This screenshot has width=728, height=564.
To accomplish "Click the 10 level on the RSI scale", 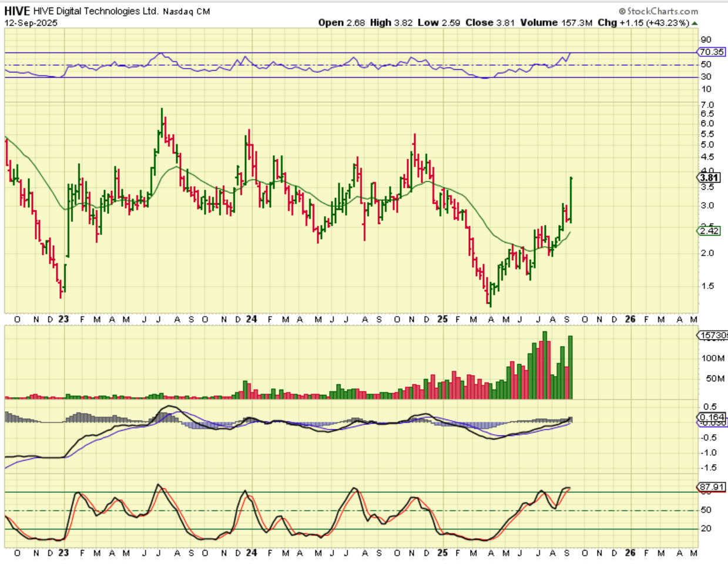I will pyautogui.click(x=706, y=89).
